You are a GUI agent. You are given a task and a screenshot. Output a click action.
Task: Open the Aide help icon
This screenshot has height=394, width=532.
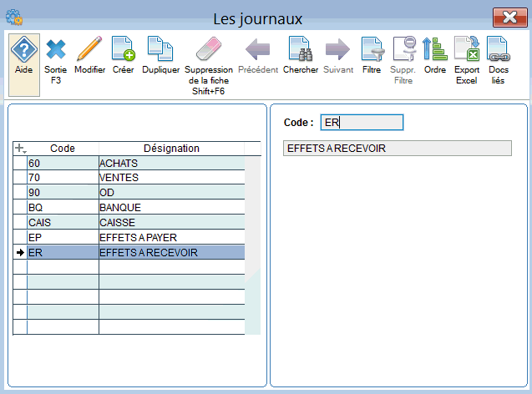[24, 65]
